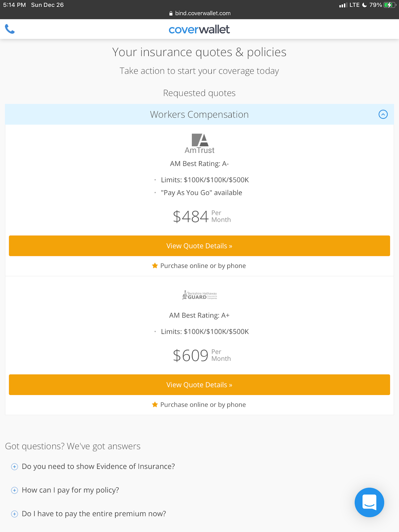The width and height of the screenshot is (399, 532).
Task: Click the bind.coverwallet.com address bar
Action: (x=199, y=13)
